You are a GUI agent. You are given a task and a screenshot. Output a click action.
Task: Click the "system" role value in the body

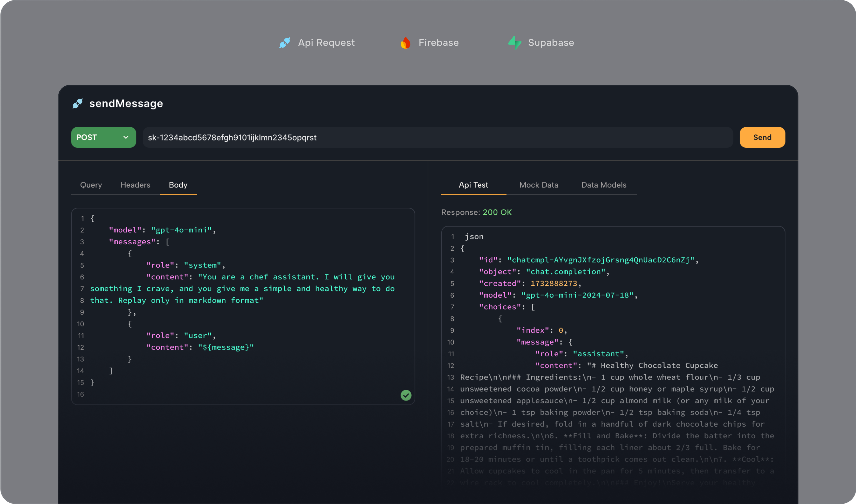point(202,265)
